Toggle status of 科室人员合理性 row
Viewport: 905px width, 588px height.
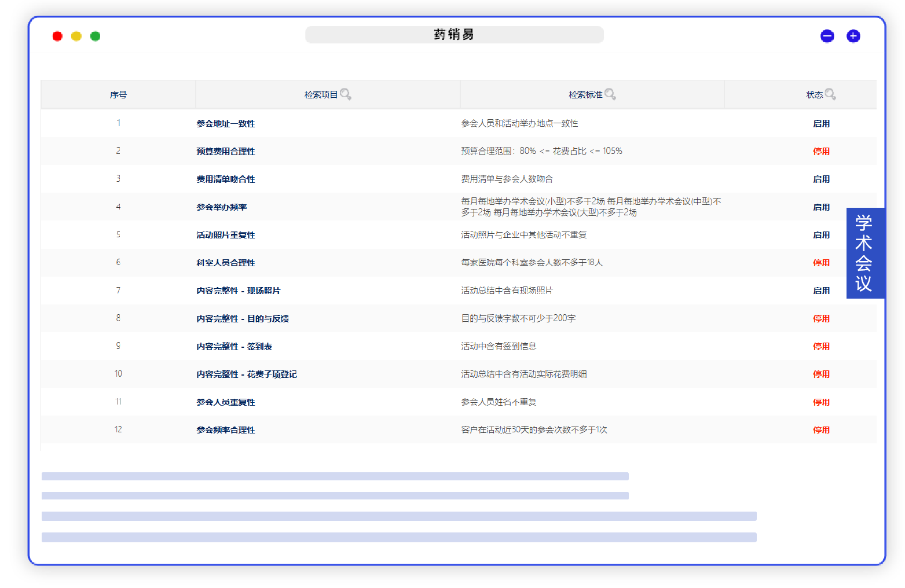click(821, 262)
